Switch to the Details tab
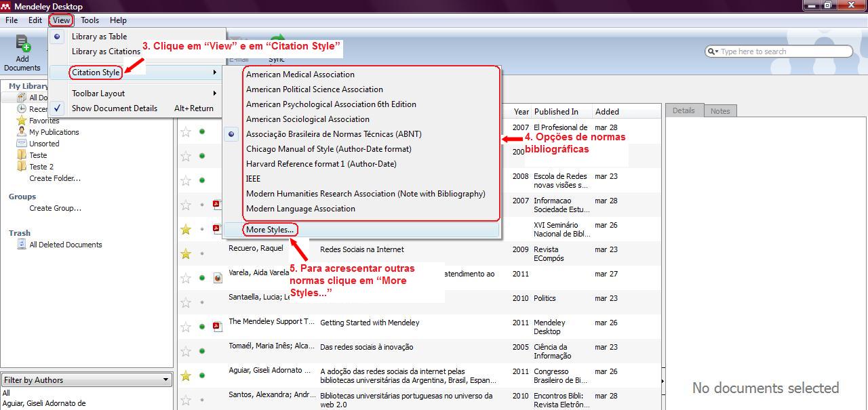The height and width of the screenshot is (410, 868). point(684,110)
